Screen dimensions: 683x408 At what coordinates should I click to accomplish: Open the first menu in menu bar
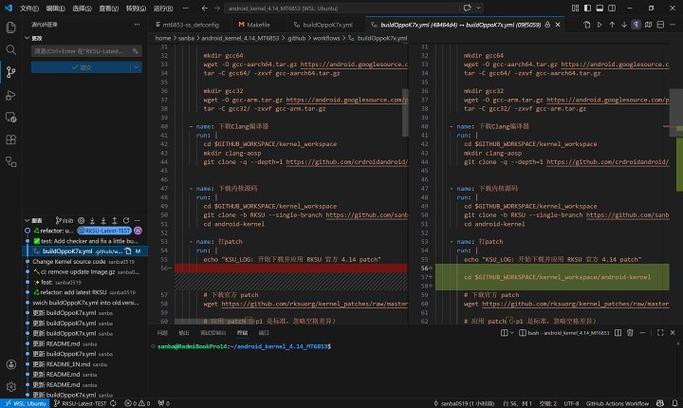(x=29, y=8)
